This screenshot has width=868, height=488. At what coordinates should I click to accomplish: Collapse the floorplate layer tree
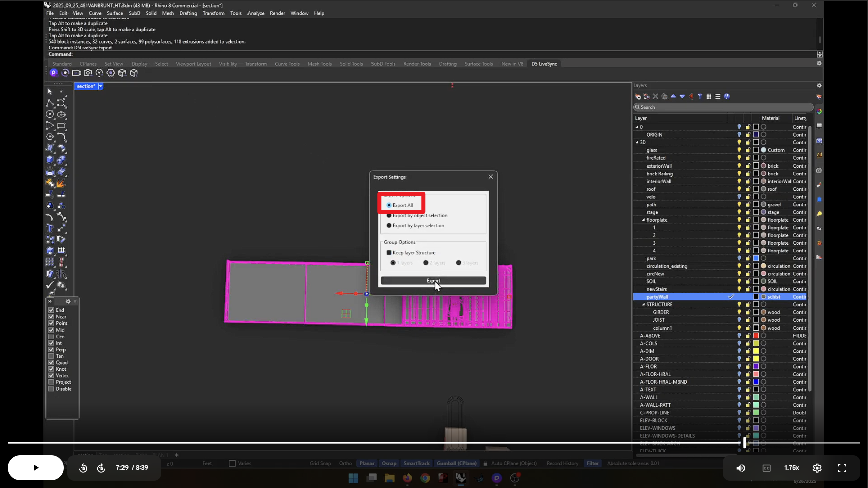pyautogui.click(x=643, y=220)
